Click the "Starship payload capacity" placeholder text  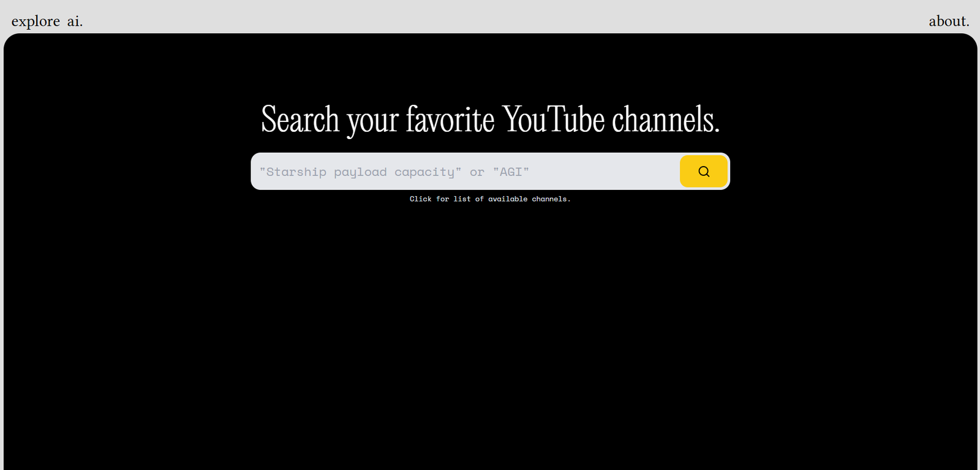(x=360, y=172)
